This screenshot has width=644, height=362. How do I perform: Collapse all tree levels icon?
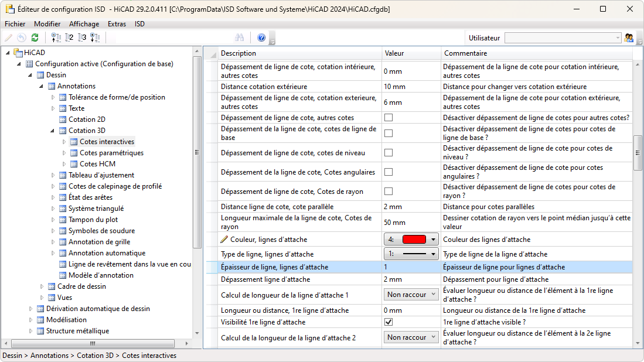(56, 37)
